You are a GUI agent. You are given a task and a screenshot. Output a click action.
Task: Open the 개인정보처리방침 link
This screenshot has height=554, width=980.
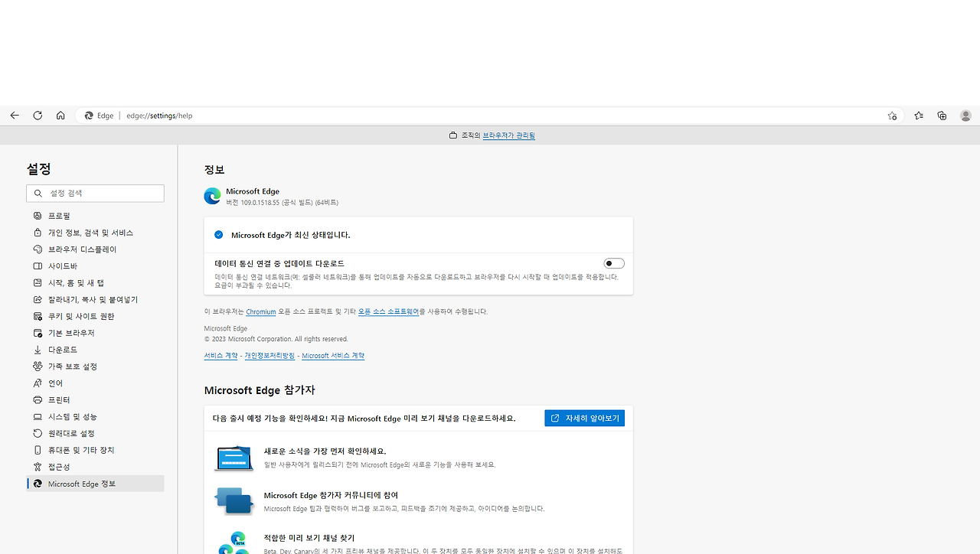(269, 356)
